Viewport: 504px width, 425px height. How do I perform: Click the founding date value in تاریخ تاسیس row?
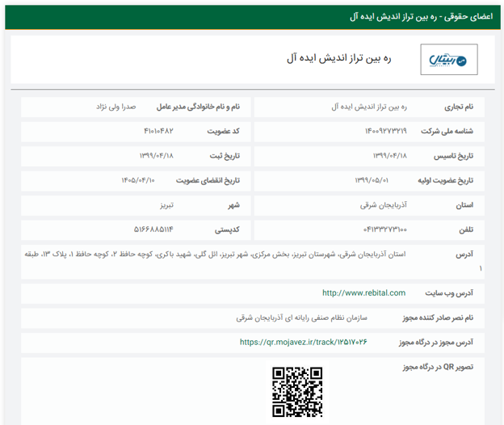(389, 156)
